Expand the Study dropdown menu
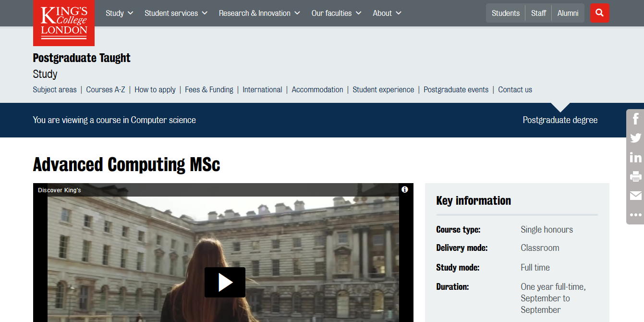The image size is (644, 322). [119, 13]
